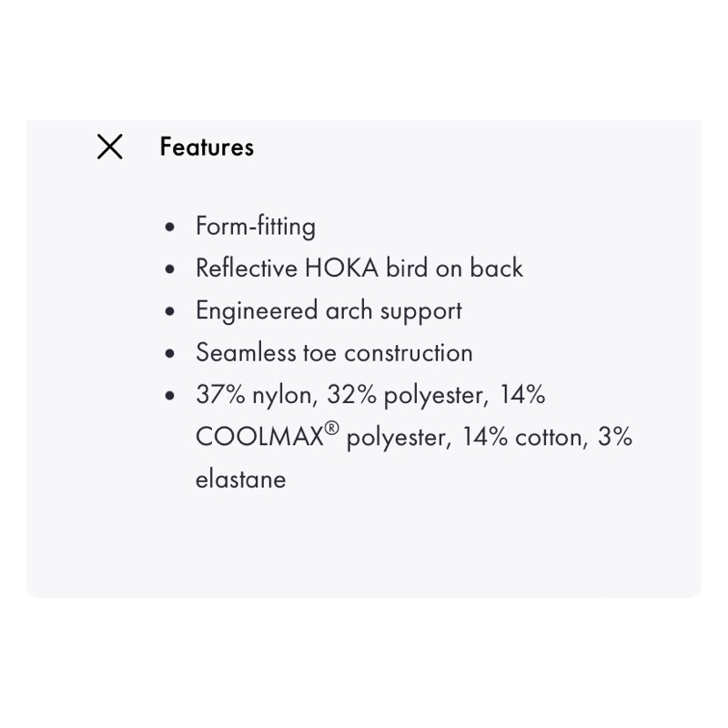728x728 pixels.
Task: Click the word HOKA in the list
Action: coord(341,268)
